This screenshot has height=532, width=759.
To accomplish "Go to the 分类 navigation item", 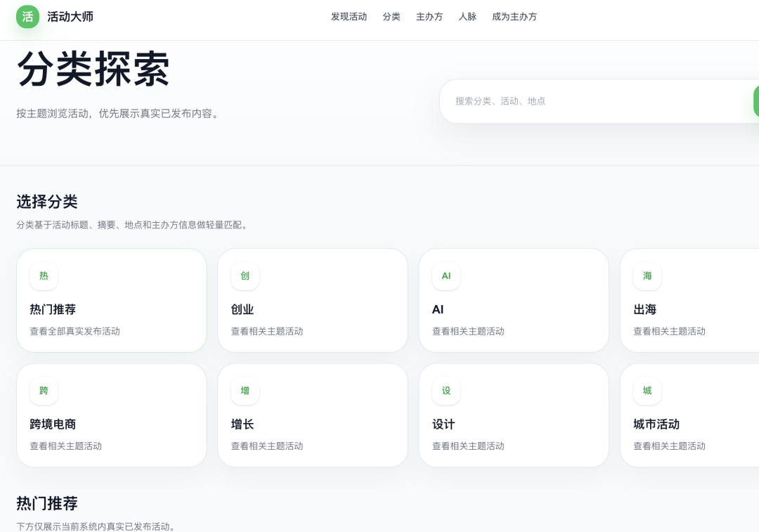I will [391, 16].
